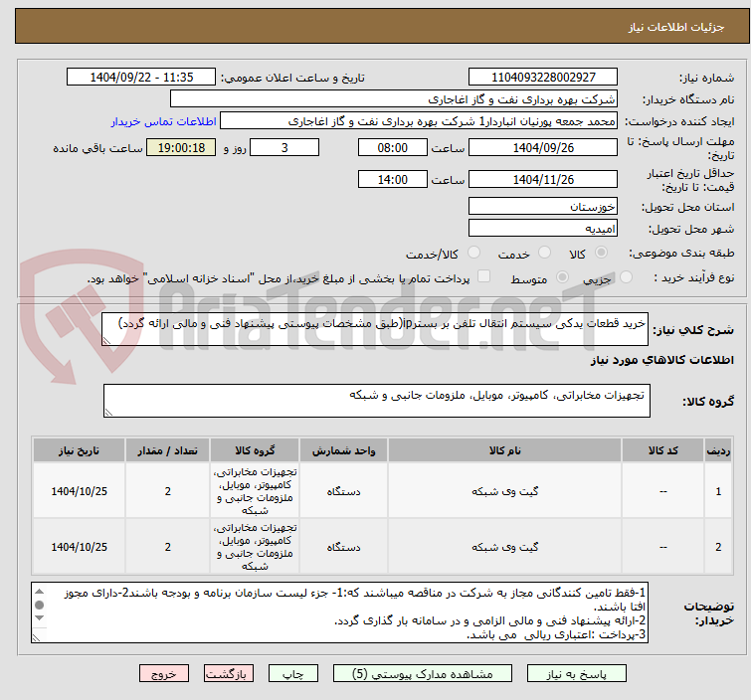Screen dimensions: 751x700
Task: Click scroll down arrow in توضیحات خریدار box
Action: (x=39, y=617)
